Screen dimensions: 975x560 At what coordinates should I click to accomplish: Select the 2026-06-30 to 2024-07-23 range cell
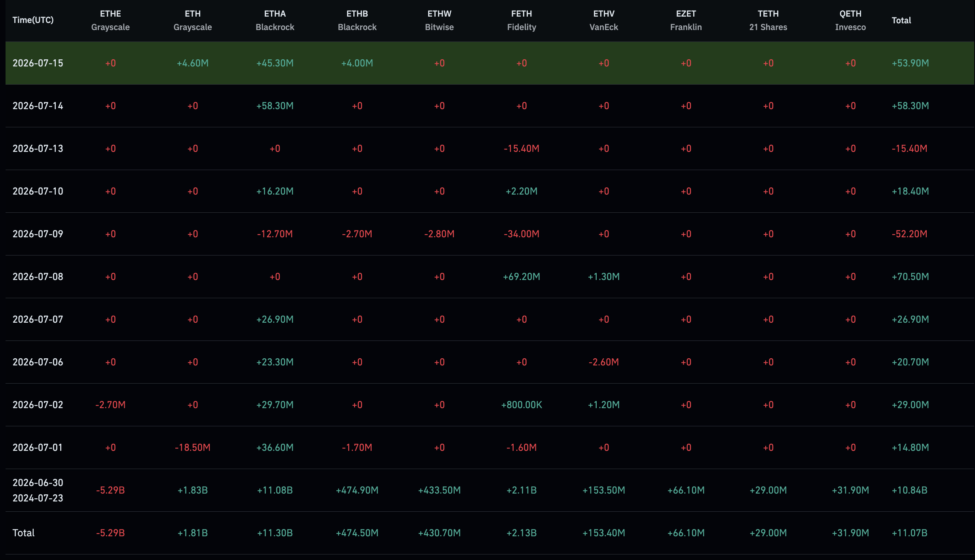(38, 490)
